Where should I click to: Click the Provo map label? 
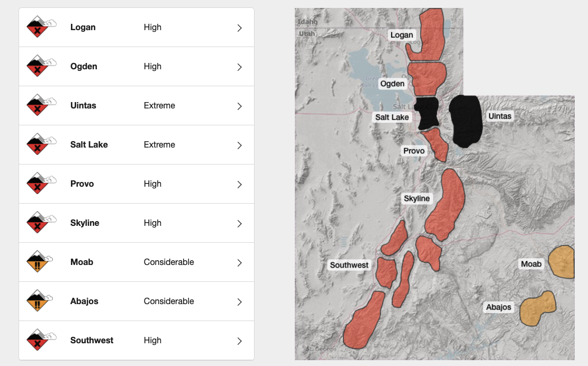point(413,151)
